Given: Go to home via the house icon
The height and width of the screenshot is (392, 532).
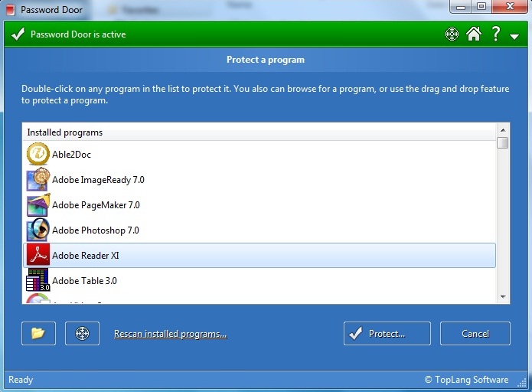Looking at the screenshot, I should (474, 34).
